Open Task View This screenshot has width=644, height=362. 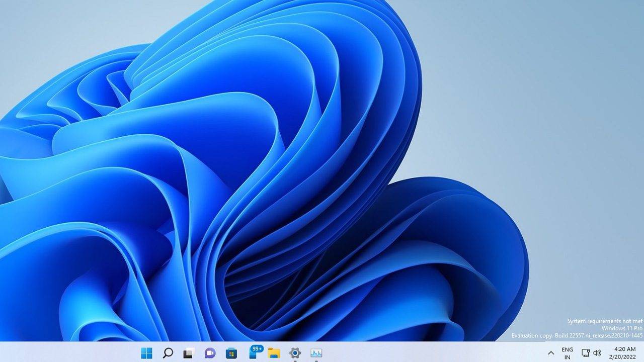(x=188, y=352)
